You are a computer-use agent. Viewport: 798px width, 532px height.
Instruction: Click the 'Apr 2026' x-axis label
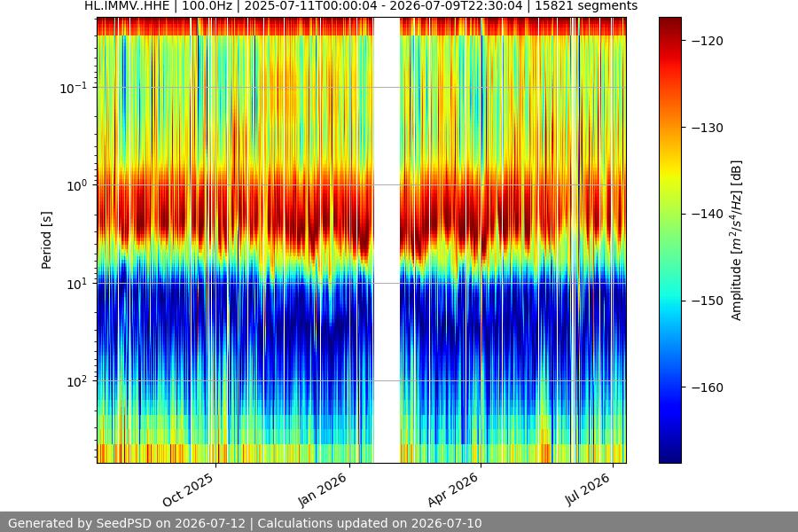pyautogui.click(x=453, y=489)
